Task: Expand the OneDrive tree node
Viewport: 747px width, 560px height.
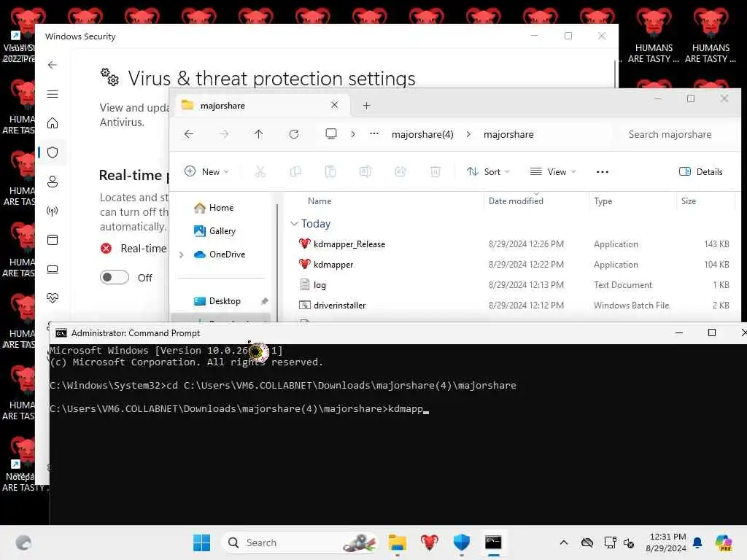Action: (x=181, y=254)
